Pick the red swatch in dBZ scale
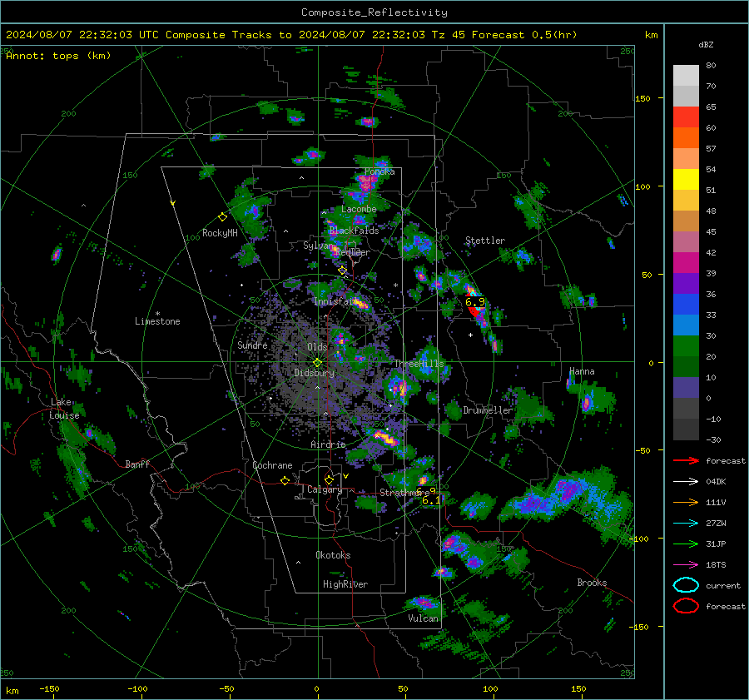749x700 pixels. click(686, 117)
